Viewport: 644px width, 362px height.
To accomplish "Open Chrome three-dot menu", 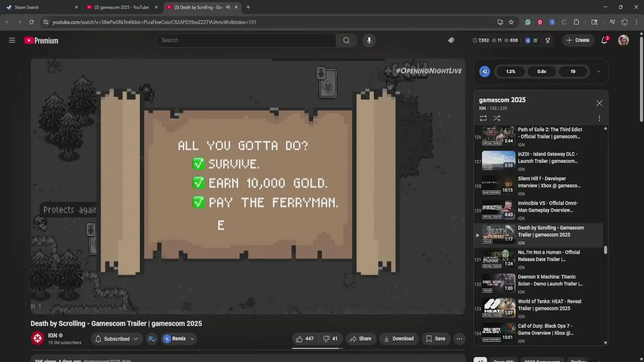I will [x=636, y=22].
